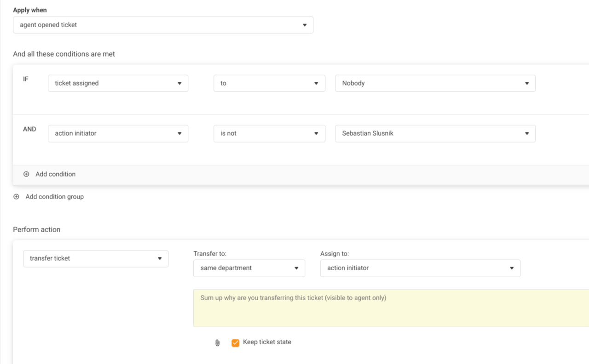
Task: Open the 'agent opened ticket' Apply when dropdown
Action: (163, 25)
